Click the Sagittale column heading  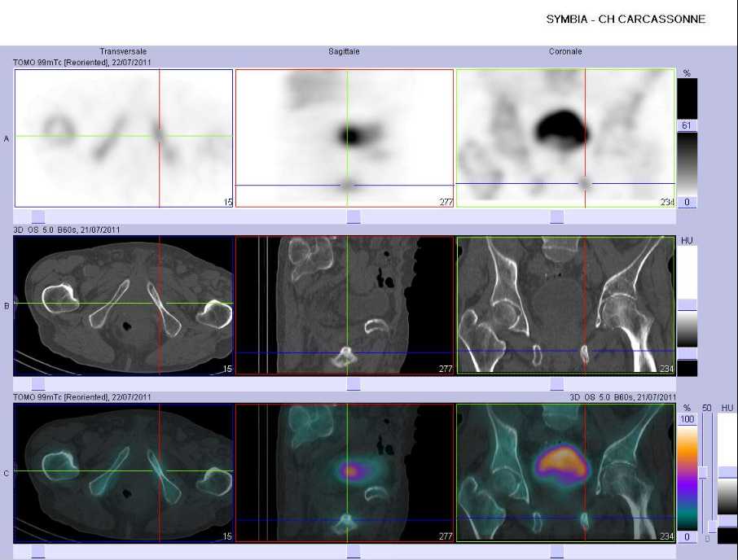coord(344,51)
